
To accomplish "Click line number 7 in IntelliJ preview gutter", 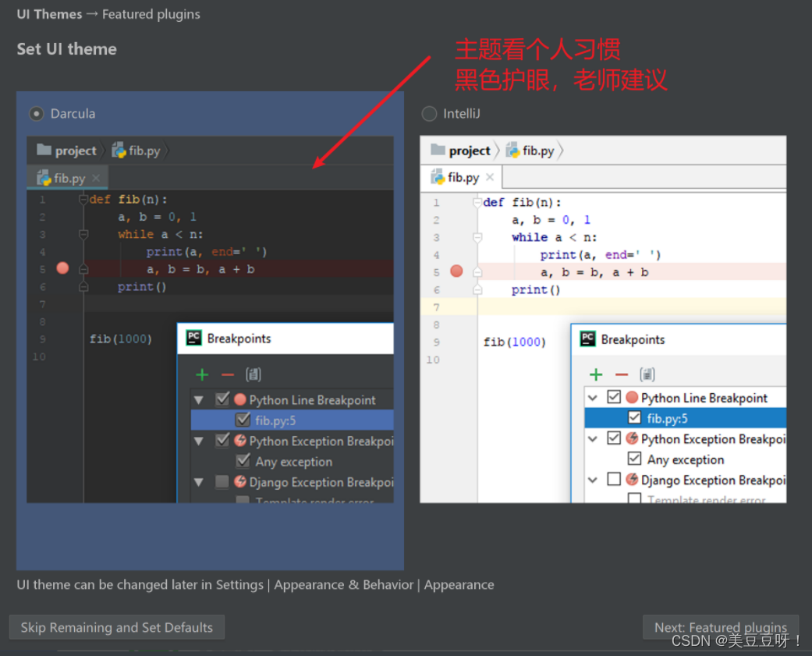I will click(437, 307).
